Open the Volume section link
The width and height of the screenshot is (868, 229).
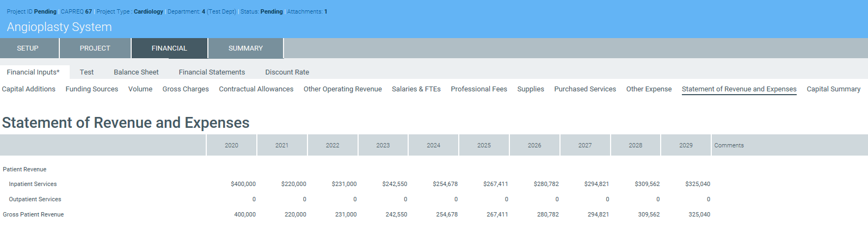(140, 89)
